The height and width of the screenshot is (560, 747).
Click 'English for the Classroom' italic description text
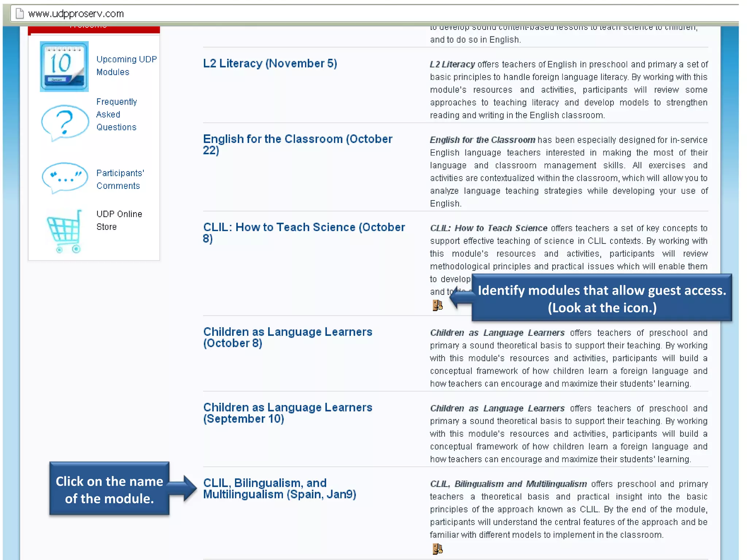482,140
